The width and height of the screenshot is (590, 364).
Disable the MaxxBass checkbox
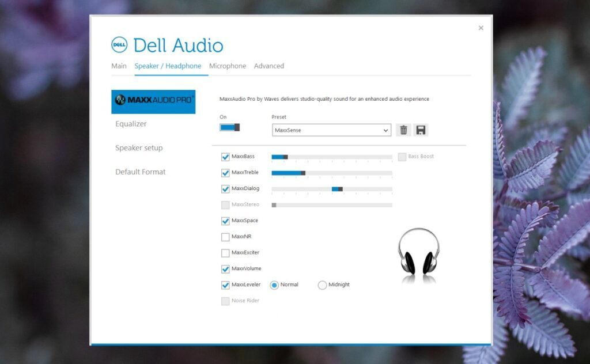pos(224,156)
